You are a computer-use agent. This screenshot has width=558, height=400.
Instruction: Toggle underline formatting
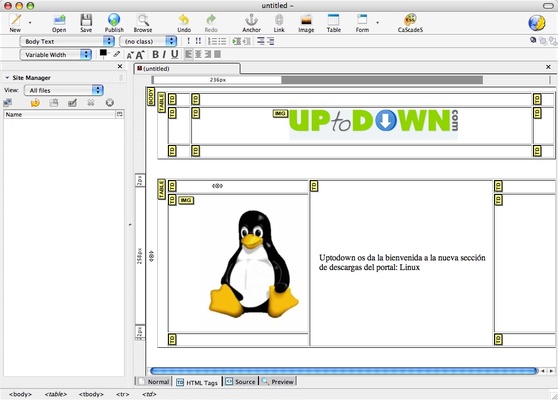click(x=174, y=54)
